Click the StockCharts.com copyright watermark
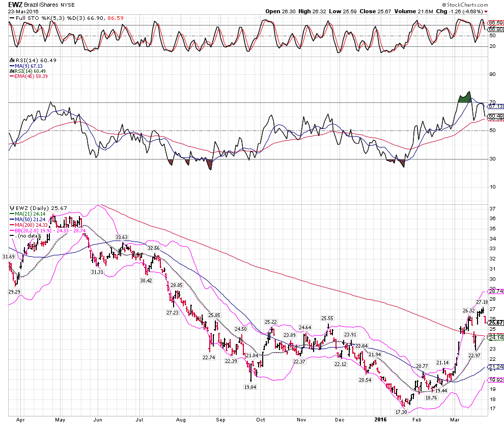 point(474,5)
